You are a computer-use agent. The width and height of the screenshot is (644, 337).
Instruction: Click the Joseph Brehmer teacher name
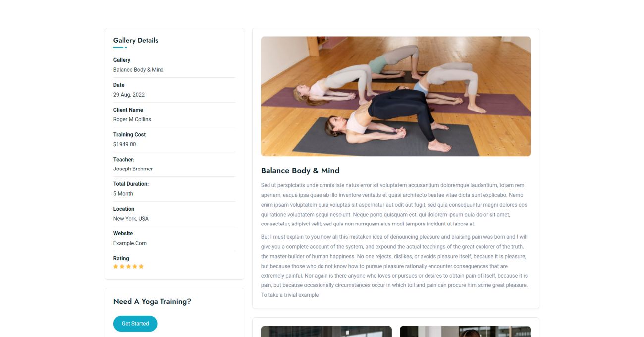[x=133, y=169]
